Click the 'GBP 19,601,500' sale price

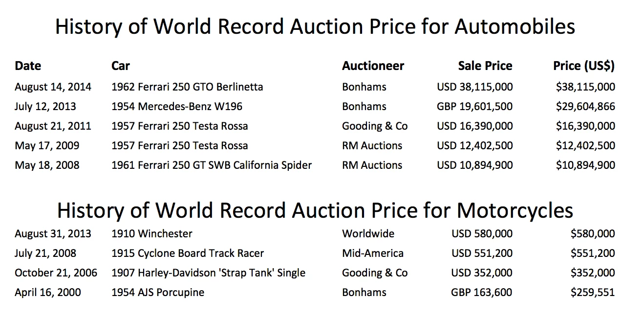[475, 107]
